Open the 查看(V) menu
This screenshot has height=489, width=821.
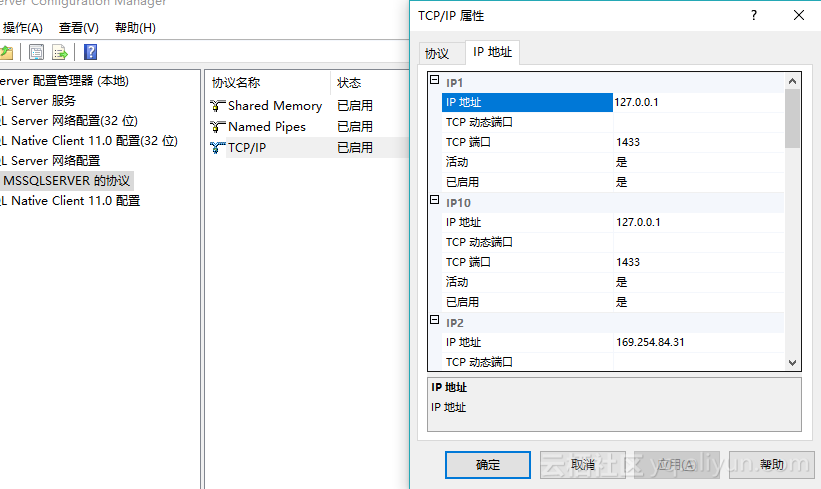[79, 28]
